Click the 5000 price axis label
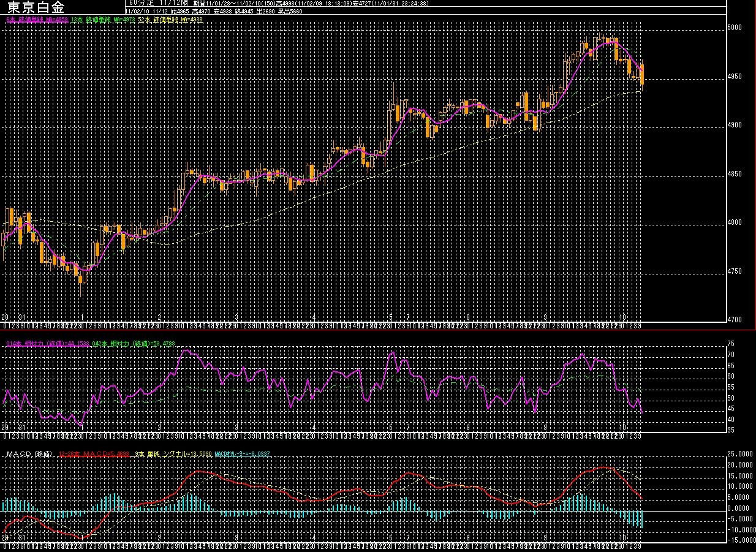This screenshot has width=756, height=552. pyautogui.click(x=734, y=28)
